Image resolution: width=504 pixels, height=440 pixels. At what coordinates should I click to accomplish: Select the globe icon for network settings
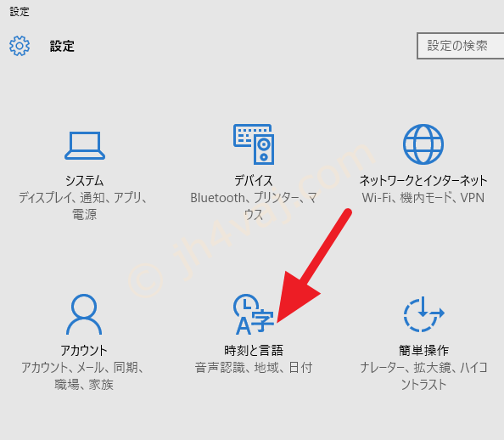(423, 144)
